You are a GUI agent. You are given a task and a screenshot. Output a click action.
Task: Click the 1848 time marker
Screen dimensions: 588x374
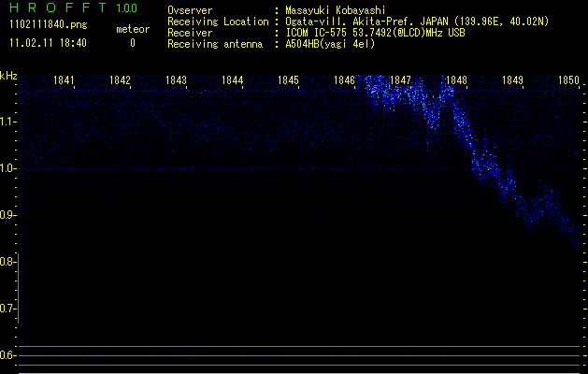(x=456, y=79)
